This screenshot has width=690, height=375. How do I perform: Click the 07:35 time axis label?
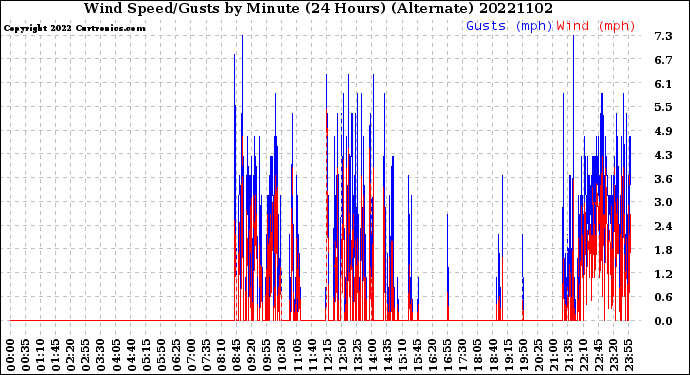click(x=206, y=355)
